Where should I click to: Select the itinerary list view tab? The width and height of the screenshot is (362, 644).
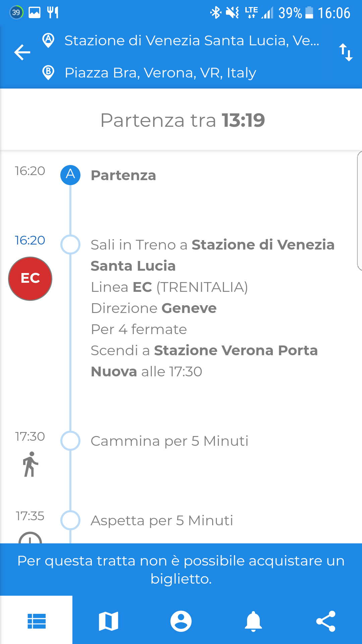(x=36, y=621)
